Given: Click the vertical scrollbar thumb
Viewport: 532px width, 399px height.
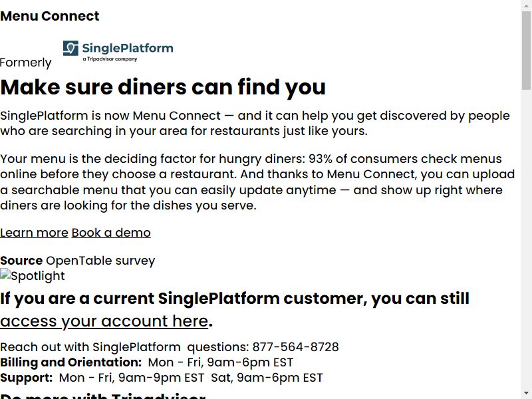Looking at the screenshot, I should [526, 51].
